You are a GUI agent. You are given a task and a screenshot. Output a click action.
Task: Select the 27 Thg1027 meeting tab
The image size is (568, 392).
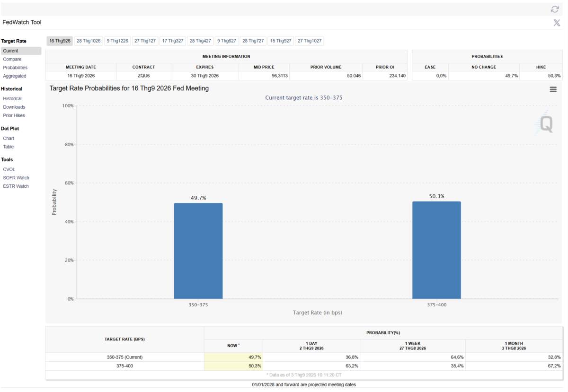(x=310, y=41)
